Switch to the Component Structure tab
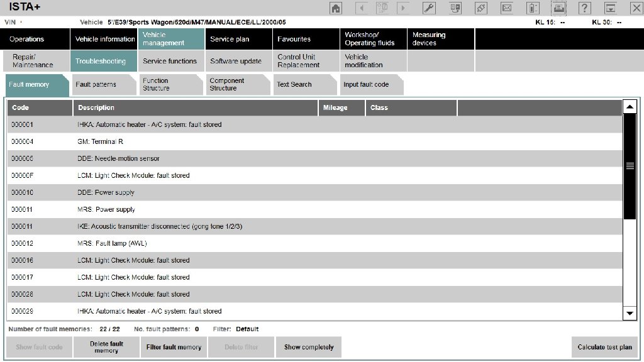644x362 pixels. 238,85
